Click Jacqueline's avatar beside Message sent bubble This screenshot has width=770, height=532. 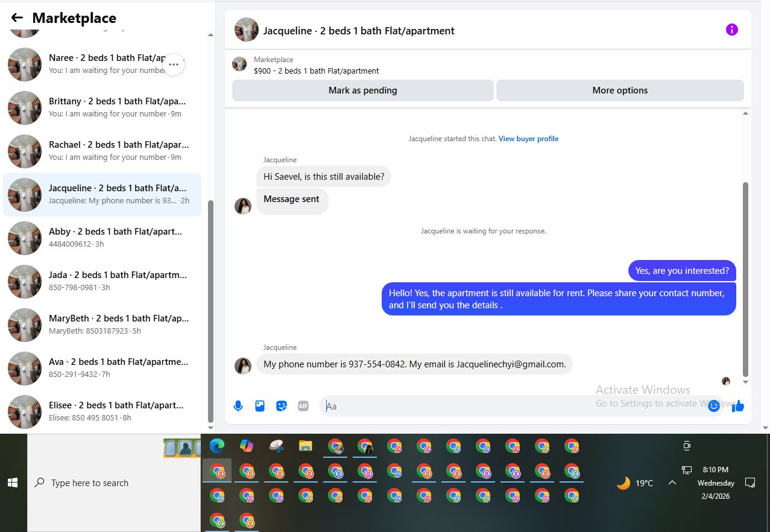[x=243, y=206]
